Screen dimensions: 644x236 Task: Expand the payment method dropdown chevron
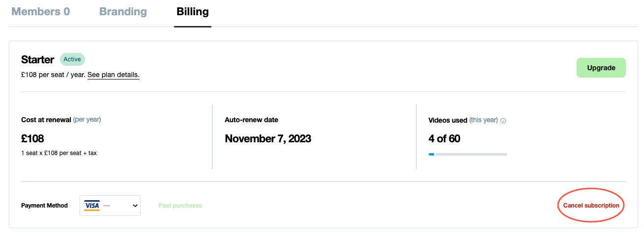135,206
